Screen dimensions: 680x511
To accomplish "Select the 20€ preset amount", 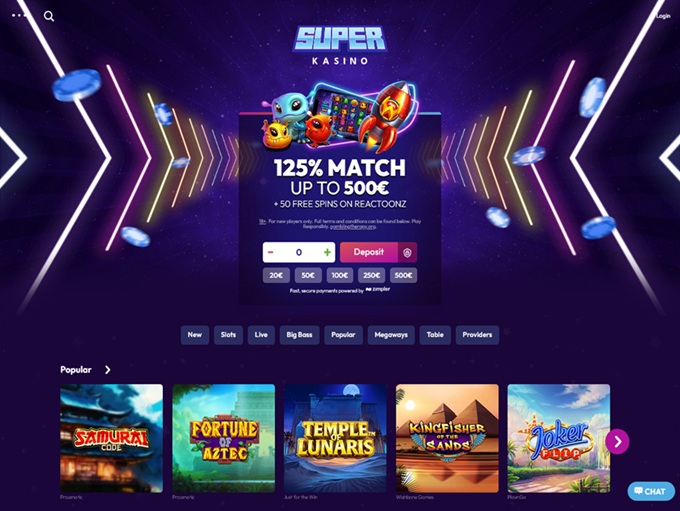I will (x=276, y=275).
